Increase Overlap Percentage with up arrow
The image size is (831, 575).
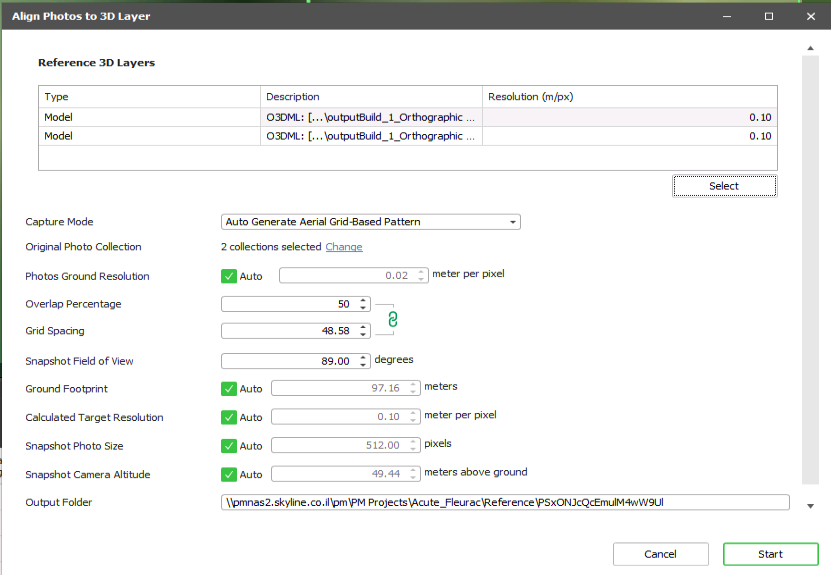363,300
